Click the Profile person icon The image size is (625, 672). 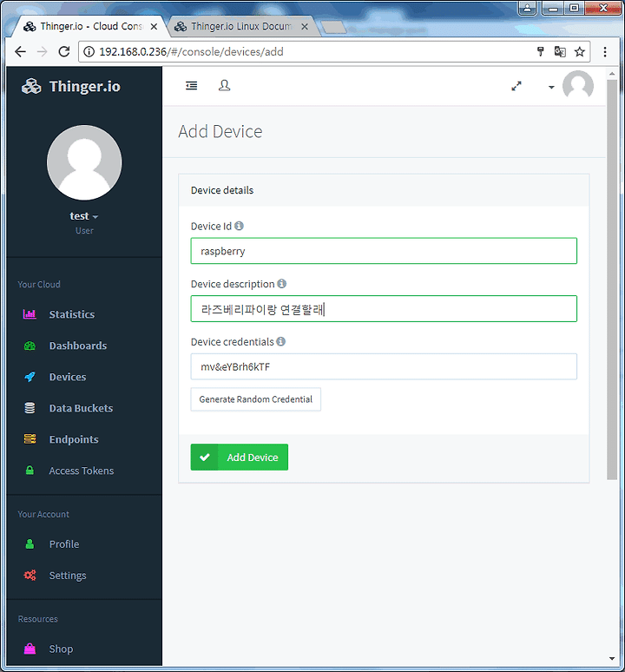[x=30, y=544]
